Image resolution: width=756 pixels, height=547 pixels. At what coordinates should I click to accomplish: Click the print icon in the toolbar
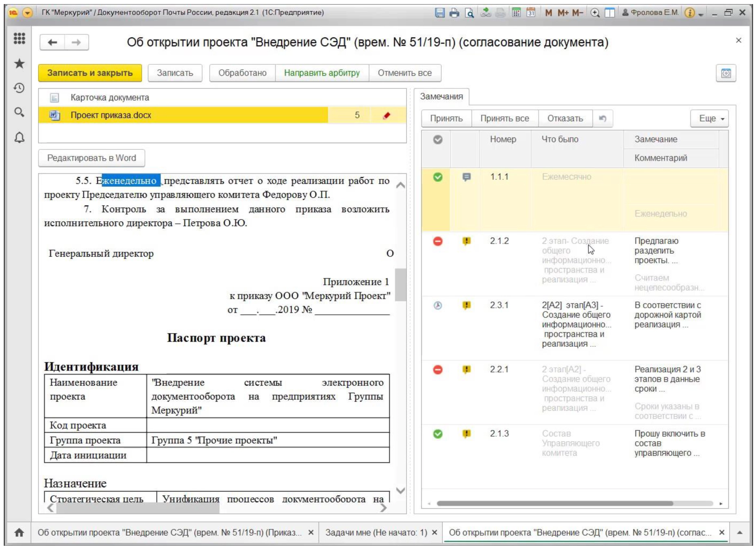[x=454, y=12]
